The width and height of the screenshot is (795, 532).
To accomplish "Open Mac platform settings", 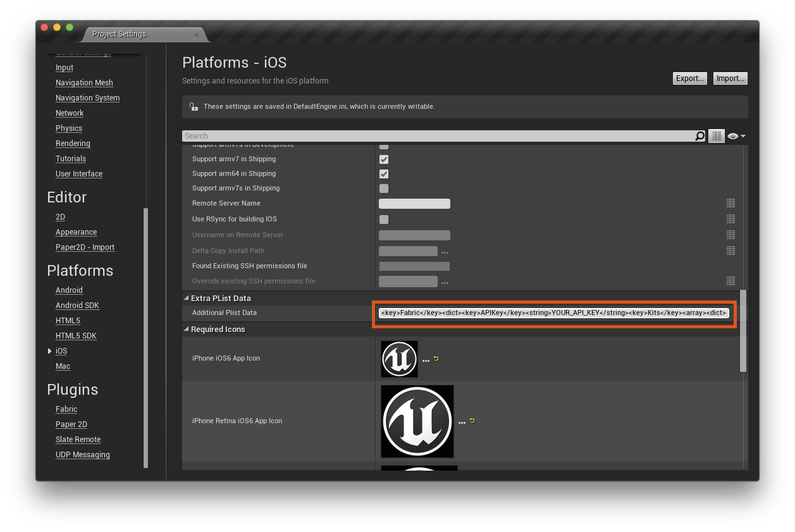I will [63, 366].
